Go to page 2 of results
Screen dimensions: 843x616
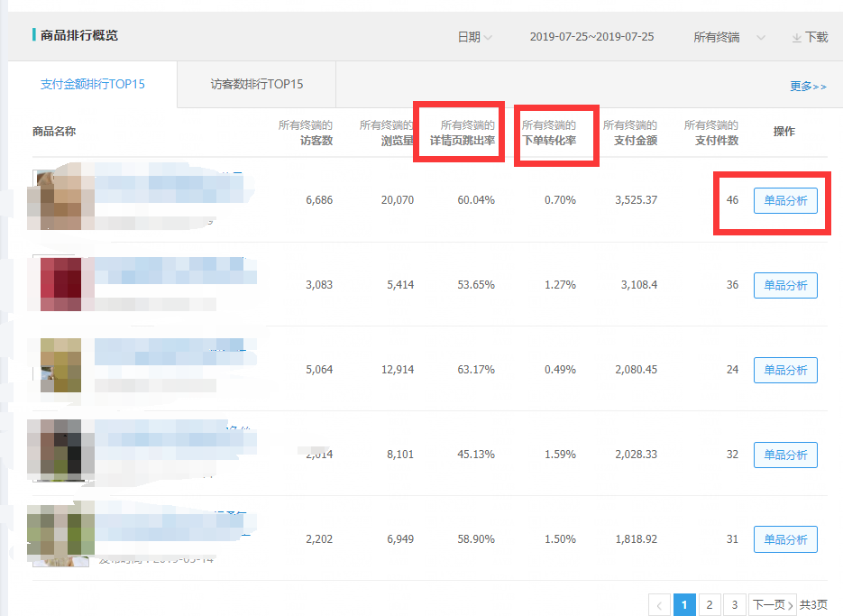click(710, 604)
